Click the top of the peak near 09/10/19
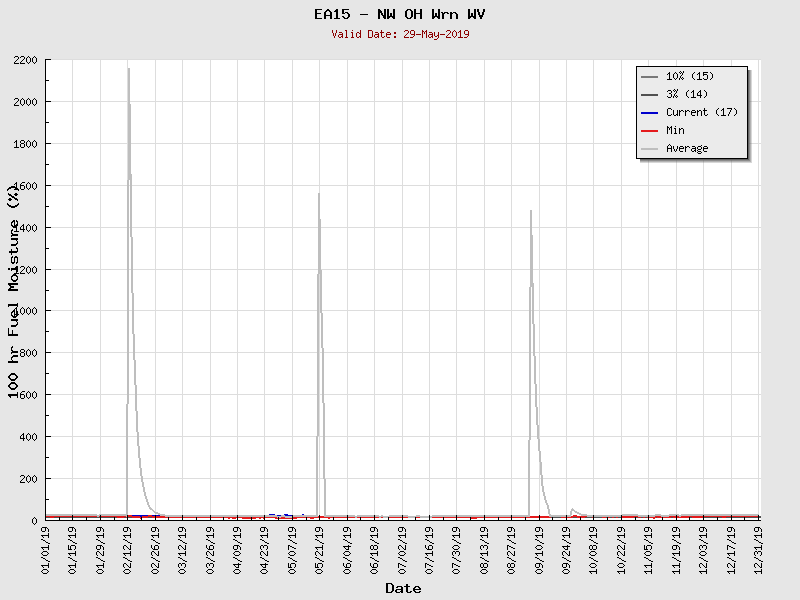The width and height of the screenshot is (800, 600). pyautogui.click(x=530, y=212)
